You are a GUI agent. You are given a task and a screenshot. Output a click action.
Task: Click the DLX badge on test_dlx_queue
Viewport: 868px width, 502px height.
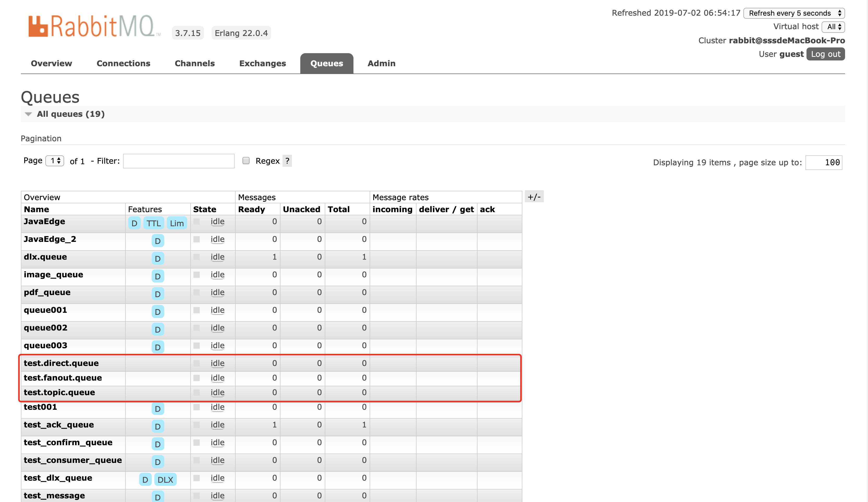point(165,479)
